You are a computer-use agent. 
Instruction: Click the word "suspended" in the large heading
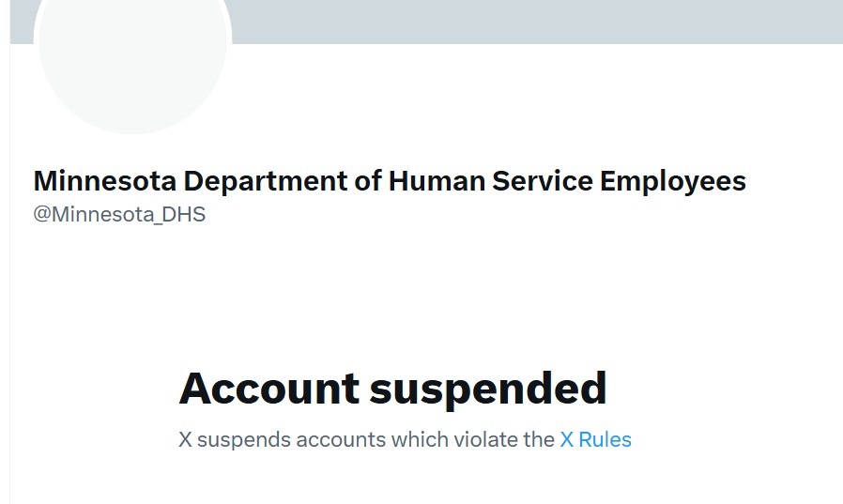pyautogui.click(x=487, y=388)
